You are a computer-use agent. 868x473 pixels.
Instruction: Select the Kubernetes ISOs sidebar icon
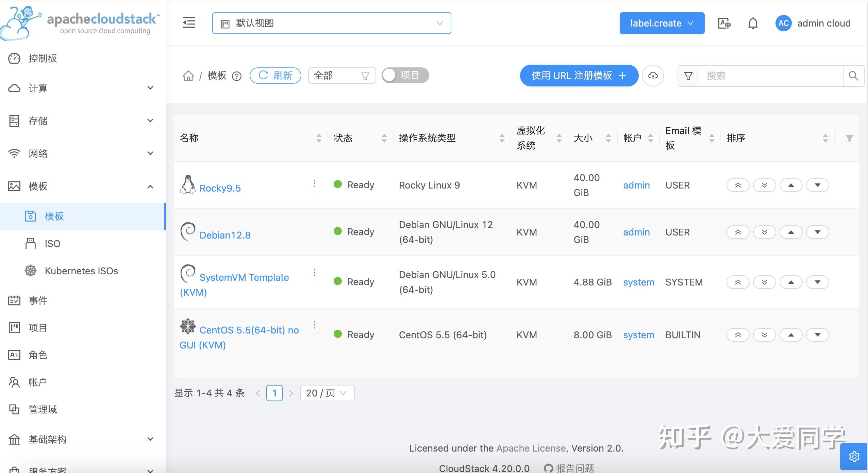pyautogui.click(x=30, y=271)
